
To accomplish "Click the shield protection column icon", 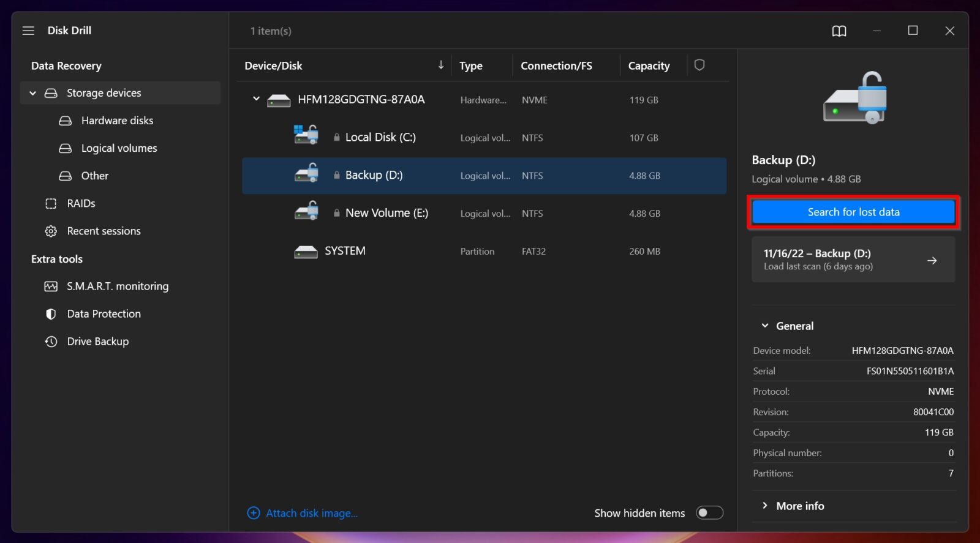I will [x=699, y=65].
